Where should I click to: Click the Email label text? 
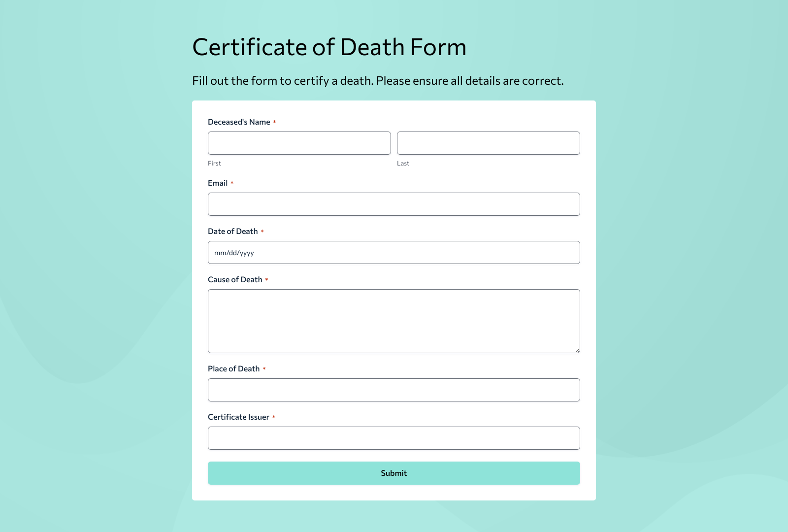218,183
